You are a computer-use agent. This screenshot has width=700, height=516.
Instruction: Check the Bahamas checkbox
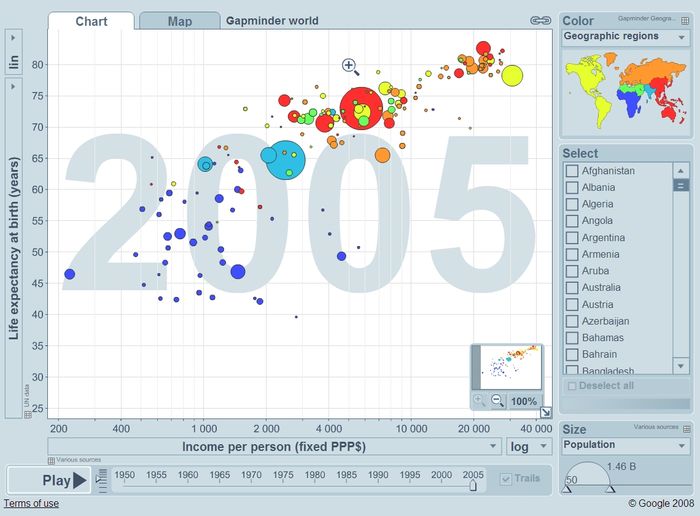571,337
